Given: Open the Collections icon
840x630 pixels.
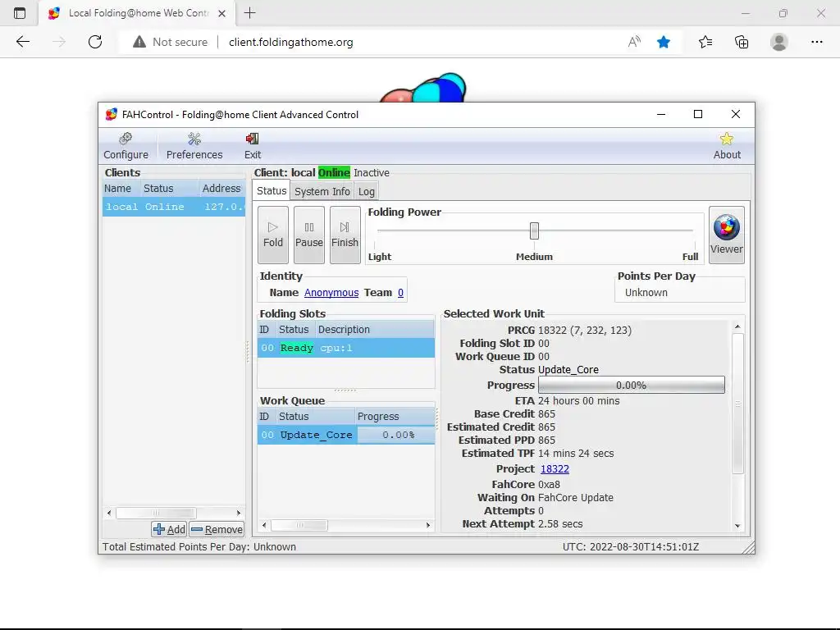Looking at the screenshot, I should (x=742, y=42).
